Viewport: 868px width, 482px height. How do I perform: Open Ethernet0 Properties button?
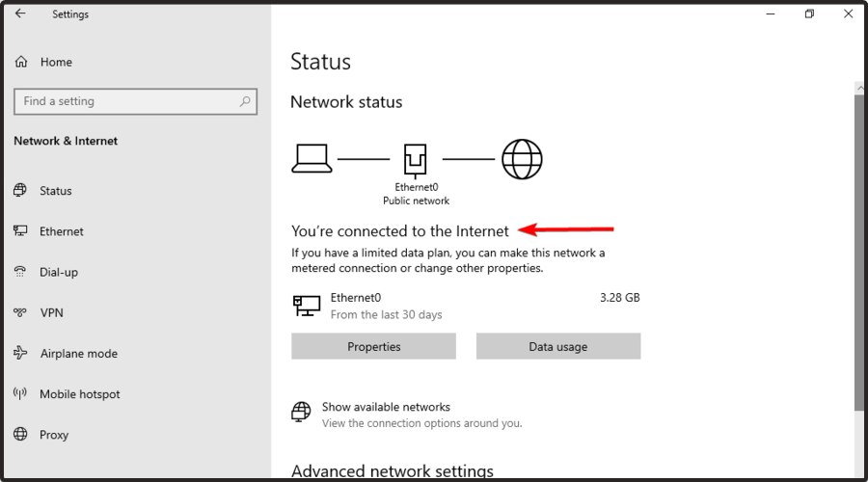(373, 347)
